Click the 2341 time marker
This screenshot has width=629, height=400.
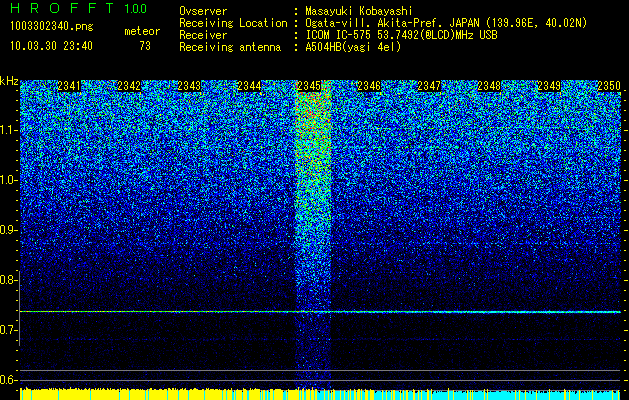point(69,86)
